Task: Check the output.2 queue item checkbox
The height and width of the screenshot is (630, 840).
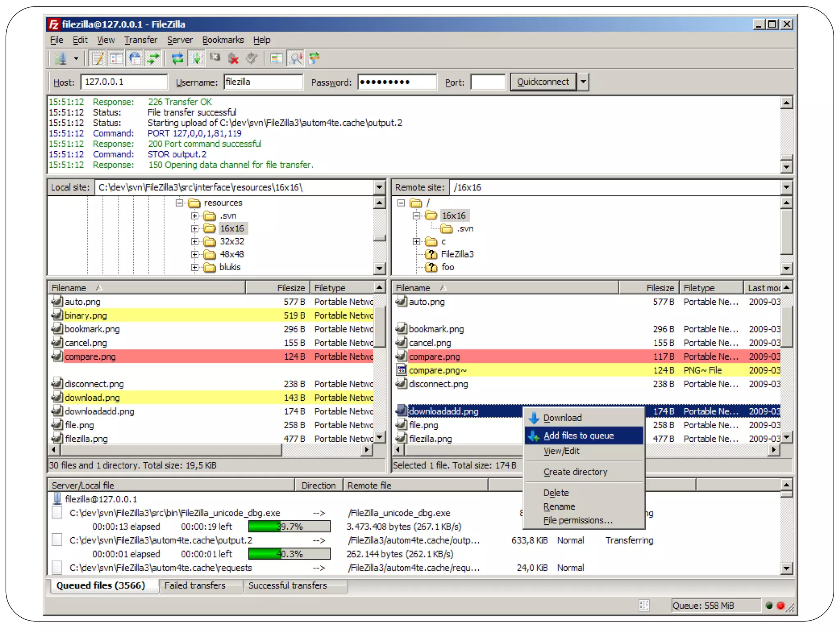Action: (x=57, y=540)
